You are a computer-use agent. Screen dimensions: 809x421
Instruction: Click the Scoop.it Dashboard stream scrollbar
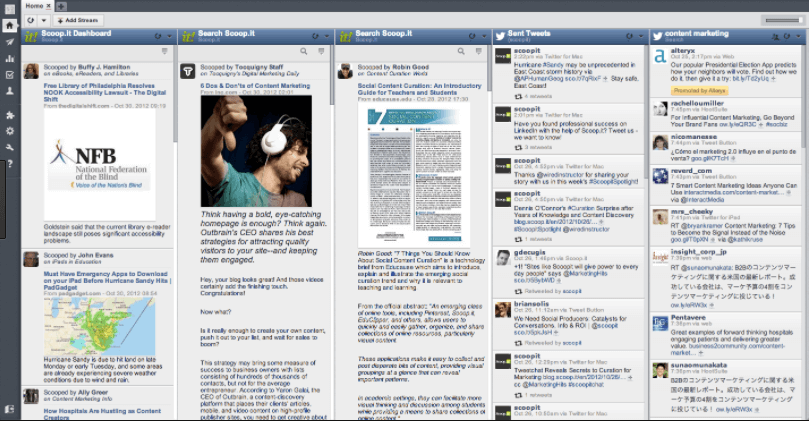click(175, 95)
